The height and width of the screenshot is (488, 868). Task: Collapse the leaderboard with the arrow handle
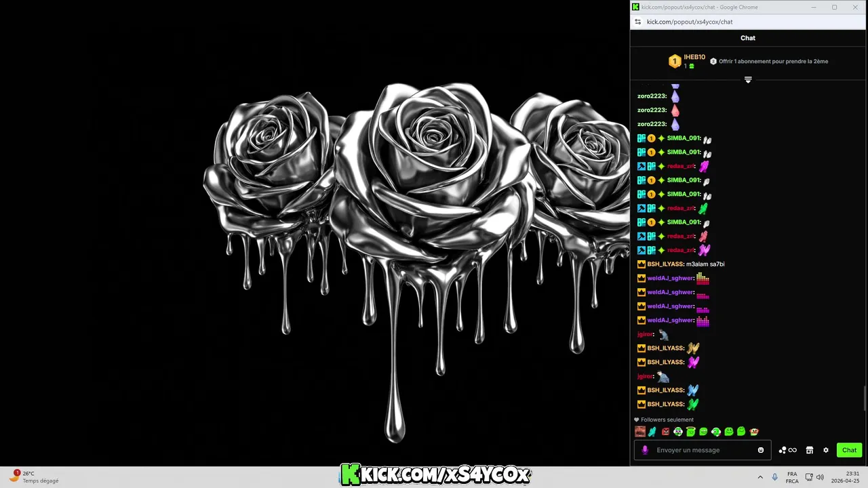[x=748, y=80]
